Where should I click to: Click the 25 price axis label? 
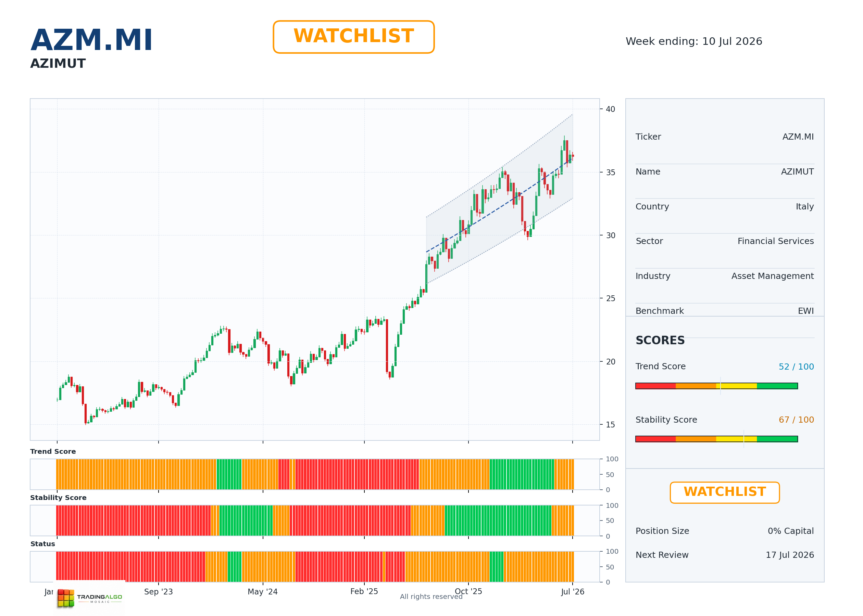coord(610,298)
